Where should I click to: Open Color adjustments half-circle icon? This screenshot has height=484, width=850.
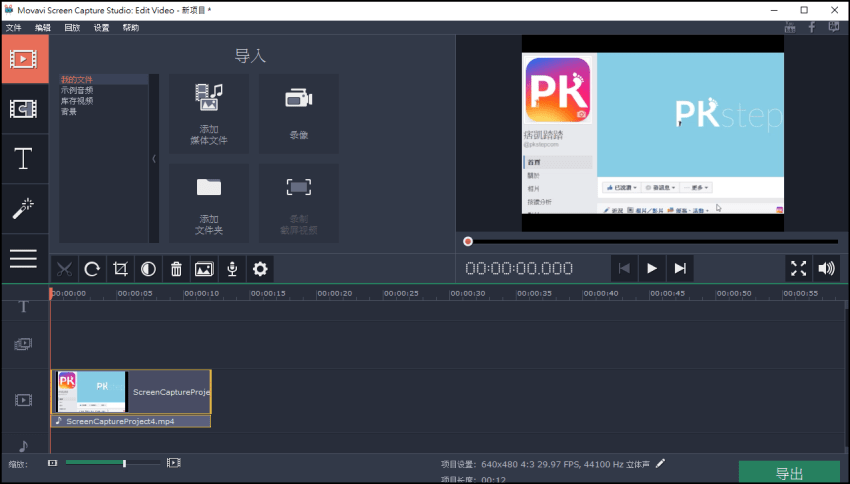tap(149, 269)
